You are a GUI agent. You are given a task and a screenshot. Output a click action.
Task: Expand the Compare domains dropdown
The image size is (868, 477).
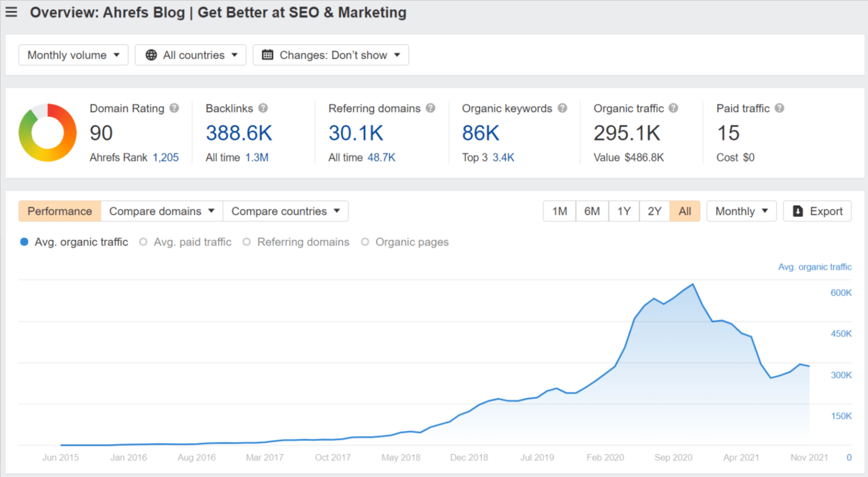click(161, 211)
